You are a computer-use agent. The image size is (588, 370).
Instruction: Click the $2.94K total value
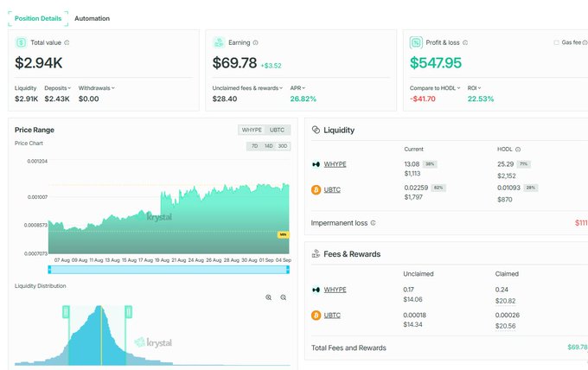point(39,62)
